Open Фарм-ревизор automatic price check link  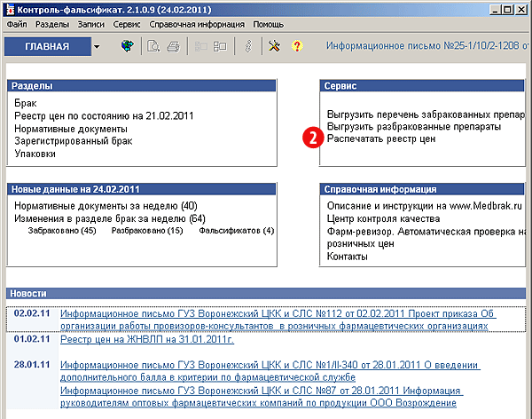coord(426,238)
